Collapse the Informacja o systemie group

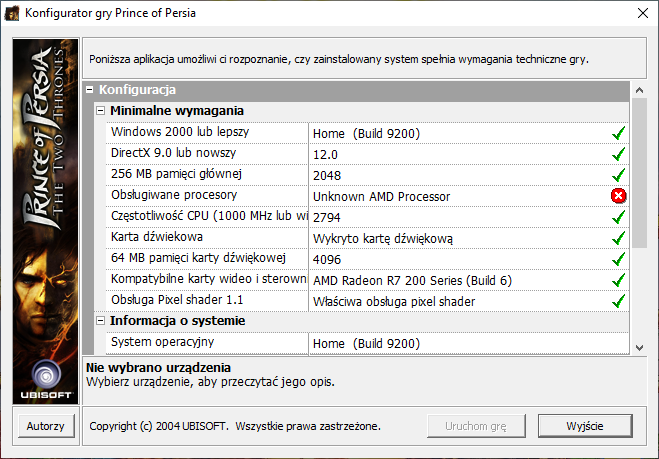(100, 321)
